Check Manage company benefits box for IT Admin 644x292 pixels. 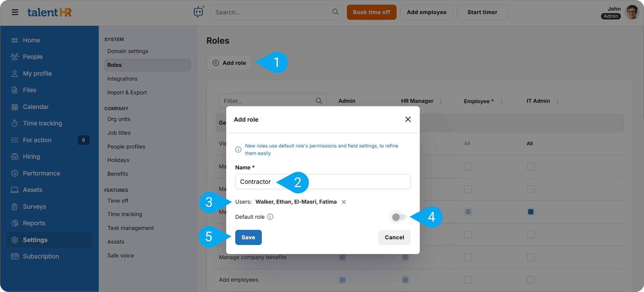pyautogui.click(x=531, y=257)
